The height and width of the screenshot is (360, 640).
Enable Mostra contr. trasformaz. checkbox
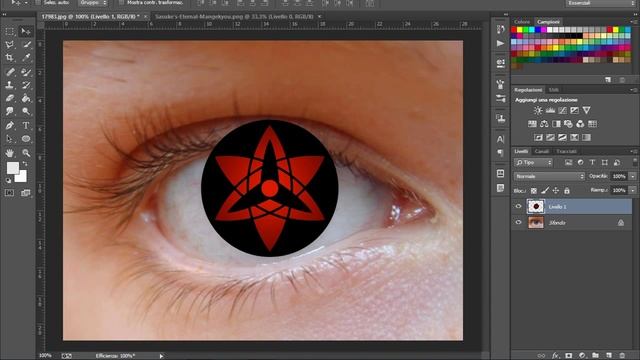[122, 2]
